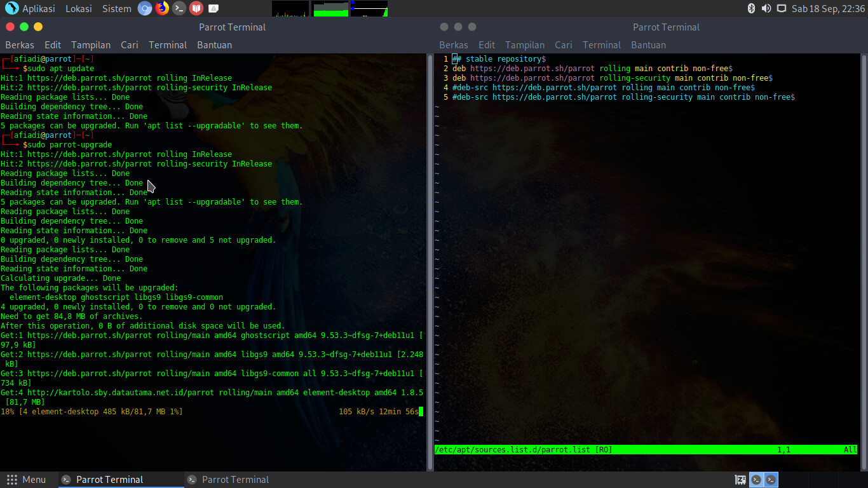This screenshot has height=488, width=868.
Task: Open Berkas menu in the right terminal
Action: click(454, 45)
